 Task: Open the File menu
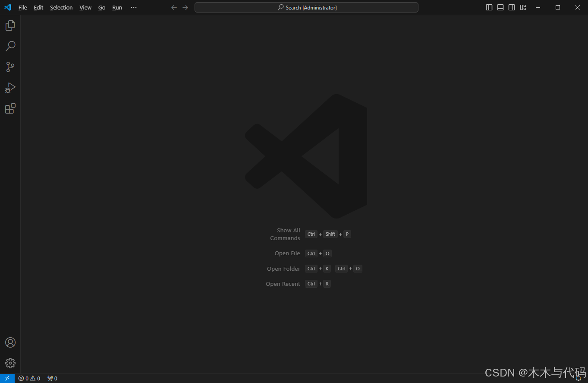[x=23, y=7]
